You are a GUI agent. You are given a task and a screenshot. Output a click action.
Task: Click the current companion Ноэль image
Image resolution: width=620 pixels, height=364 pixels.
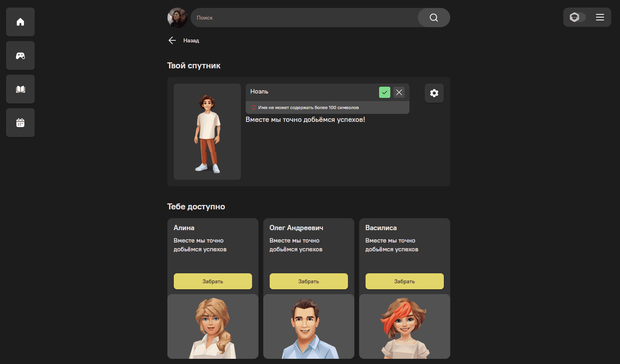click(x=207, y=131)
